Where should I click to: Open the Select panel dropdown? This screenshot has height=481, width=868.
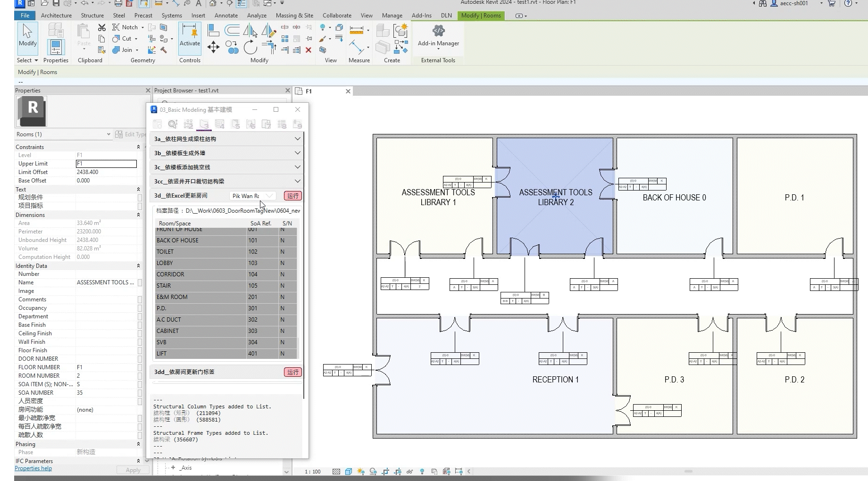tap(27, 60)
